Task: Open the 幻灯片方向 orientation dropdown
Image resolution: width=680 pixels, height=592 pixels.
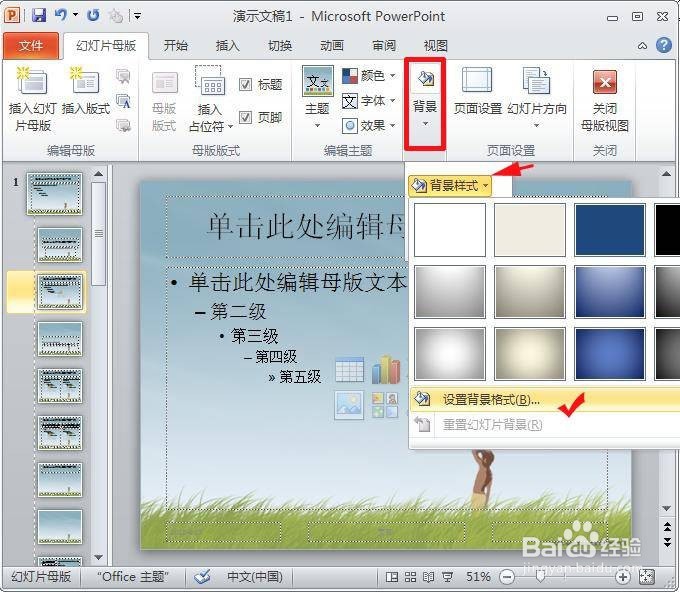Action: [537, 98]
